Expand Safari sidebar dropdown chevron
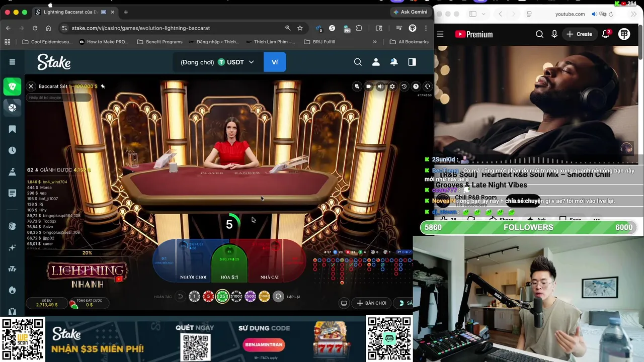The height and width of the screenshot is (362, 644). pyautogui.click(x=483, y=14)
